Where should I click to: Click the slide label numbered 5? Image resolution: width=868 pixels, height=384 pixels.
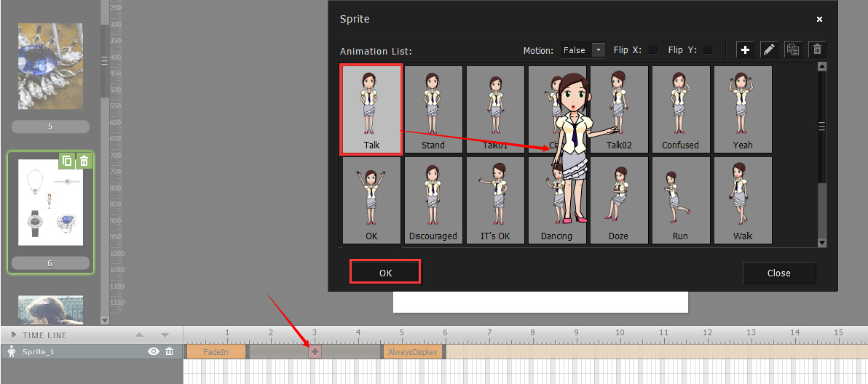coord(50,127)
